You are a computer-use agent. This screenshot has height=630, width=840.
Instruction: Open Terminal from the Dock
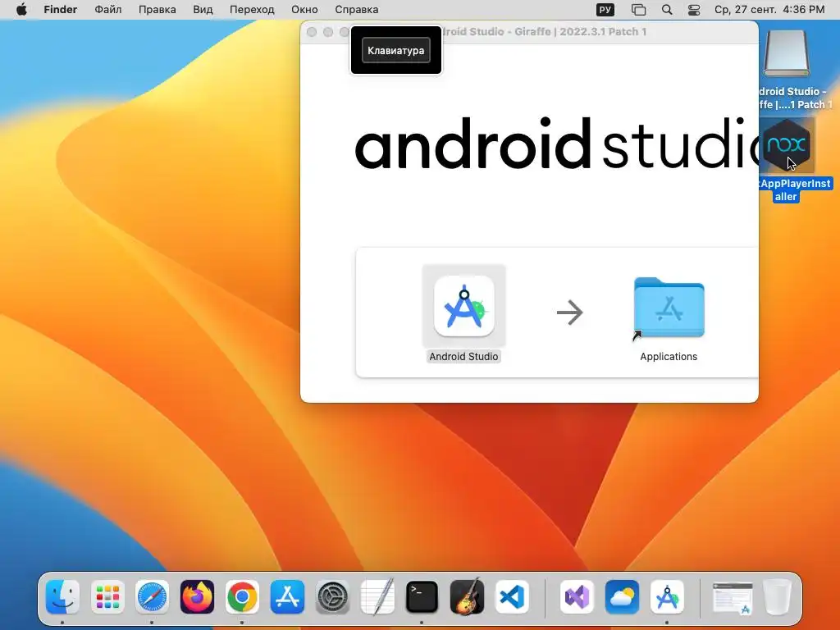(x=422, y=597)
